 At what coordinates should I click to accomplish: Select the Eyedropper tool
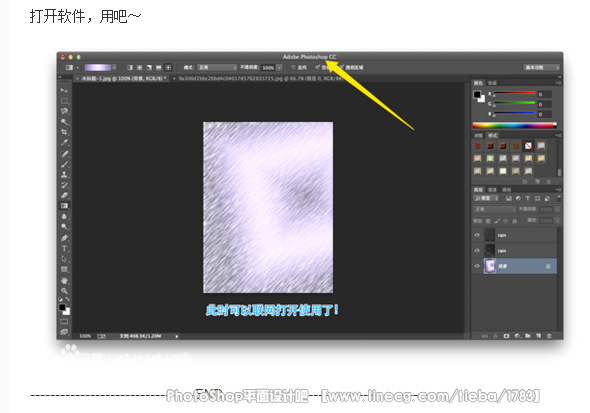click(x=64, y=142)
